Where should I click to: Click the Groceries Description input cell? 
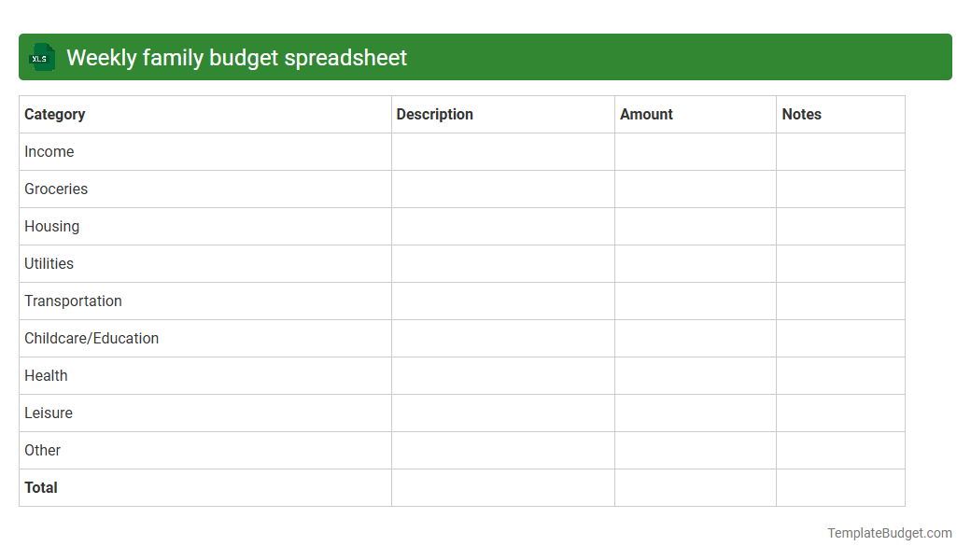502,189
